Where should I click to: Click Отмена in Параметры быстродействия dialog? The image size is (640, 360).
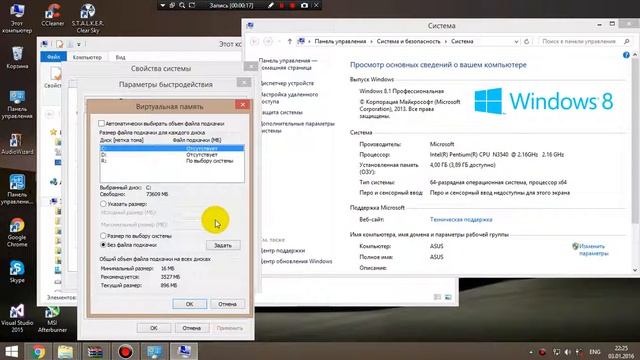click(191, 328)
